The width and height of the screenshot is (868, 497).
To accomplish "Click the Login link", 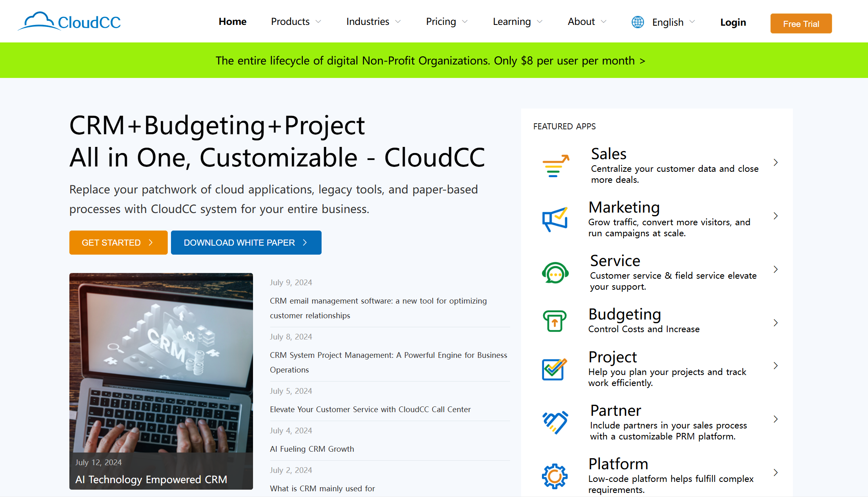I will tap(733, 22).
